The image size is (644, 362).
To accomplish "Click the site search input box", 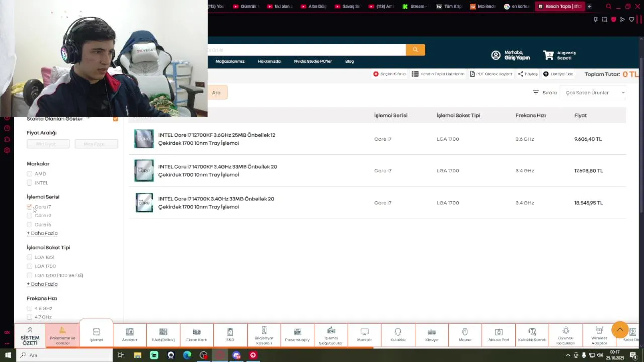I will (306, 50).
